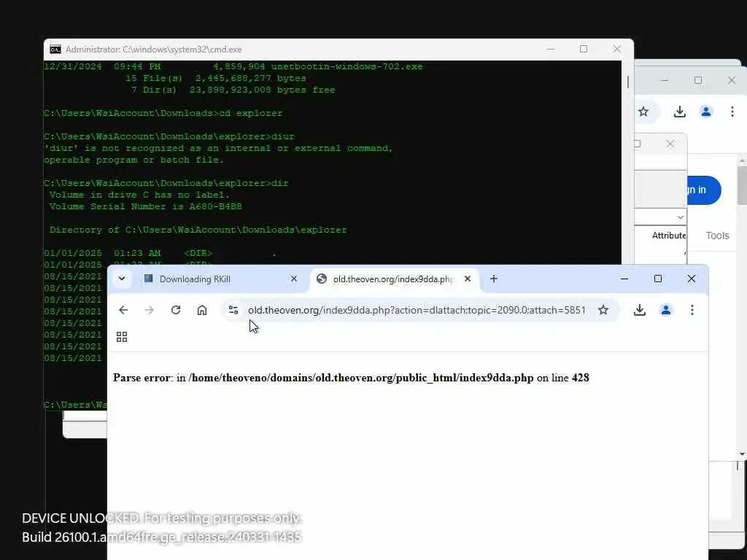
Task: Open profile in the background Chrome window
Action: tap(706, 112)
